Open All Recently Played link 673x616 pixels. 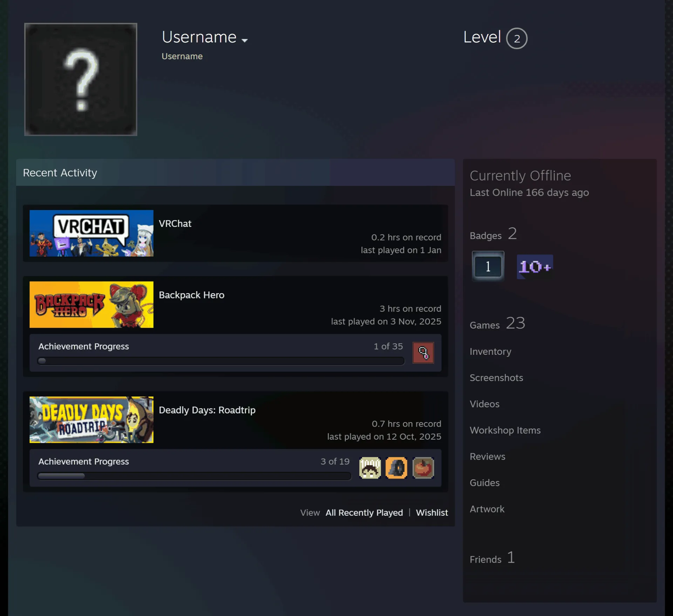(364, 513)
